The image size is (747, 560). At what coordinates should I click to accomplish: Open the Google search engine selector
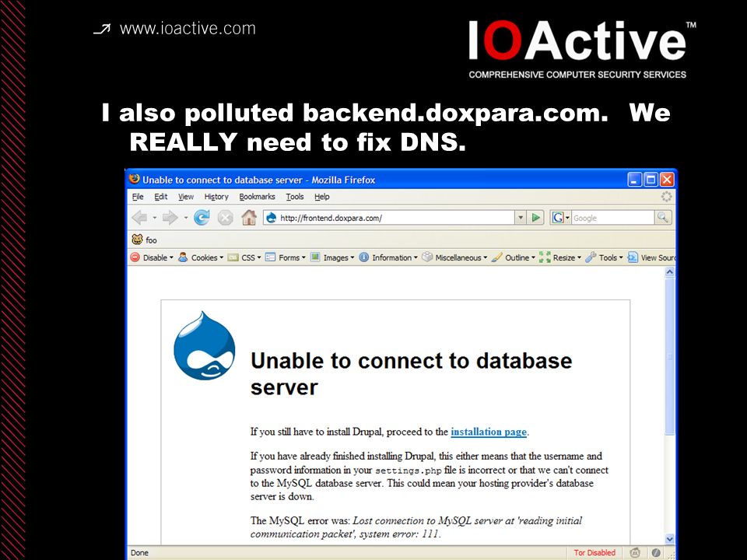pyautogui.click(x=560, y=218)
